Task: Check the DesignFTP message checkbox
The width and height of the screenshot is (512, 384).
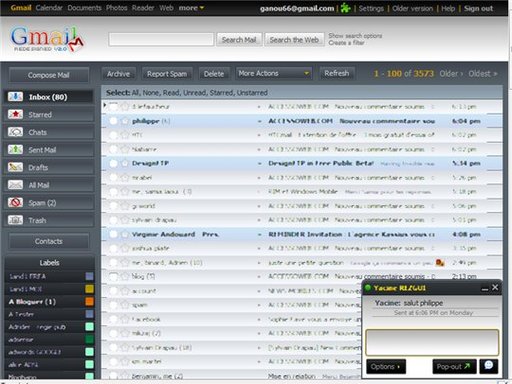Action: point(113,163)
